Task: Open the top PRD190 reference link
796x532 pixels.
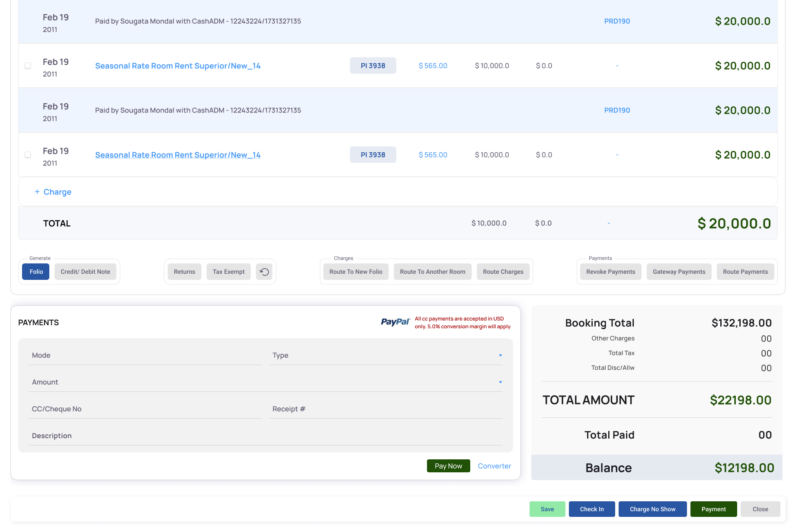Action: [617, 21]
